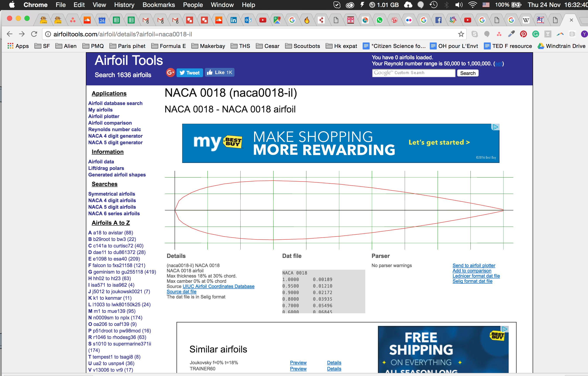Switch to the Outlook tab
Screen dimensions: 588x376
[x=248, y=20]
